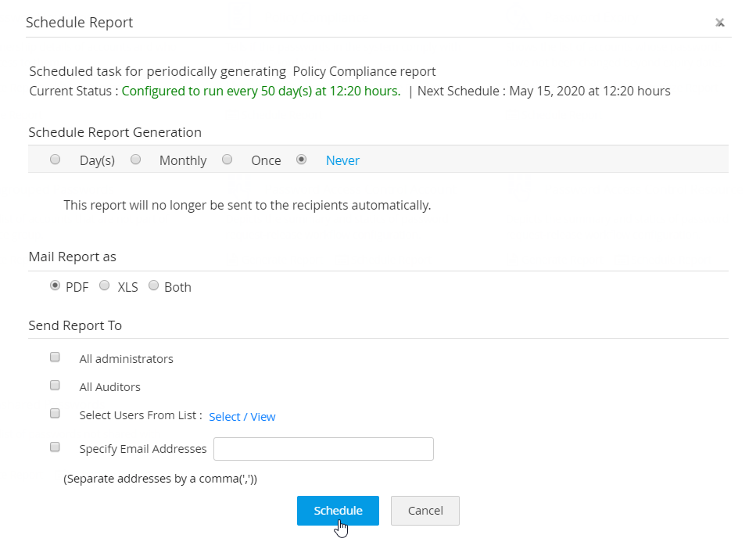Enable the Specify Email Addresses checkbox
This screenshot has width=756, height=560.
click(55, 447)
